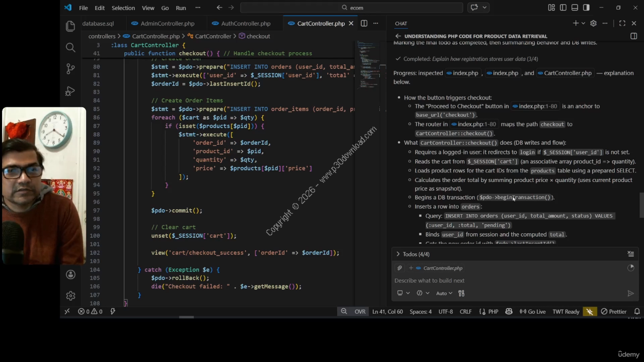The height and width of the screenshot is (362, 644).
Task: Open the Auto model picker dropdown
Action: tap(444, 293)
